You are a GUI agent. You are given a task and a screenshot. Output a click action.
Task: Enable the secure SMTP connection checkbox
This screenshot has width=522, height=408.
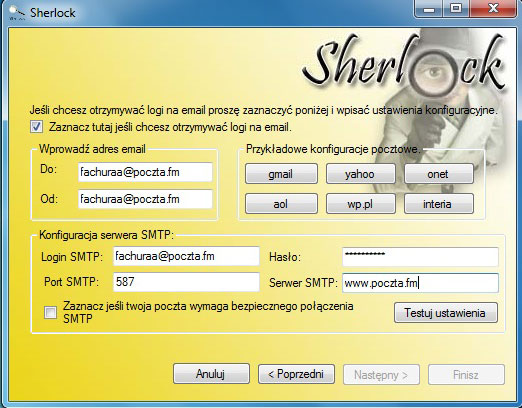pyautogui.click(x=50, y=313)
